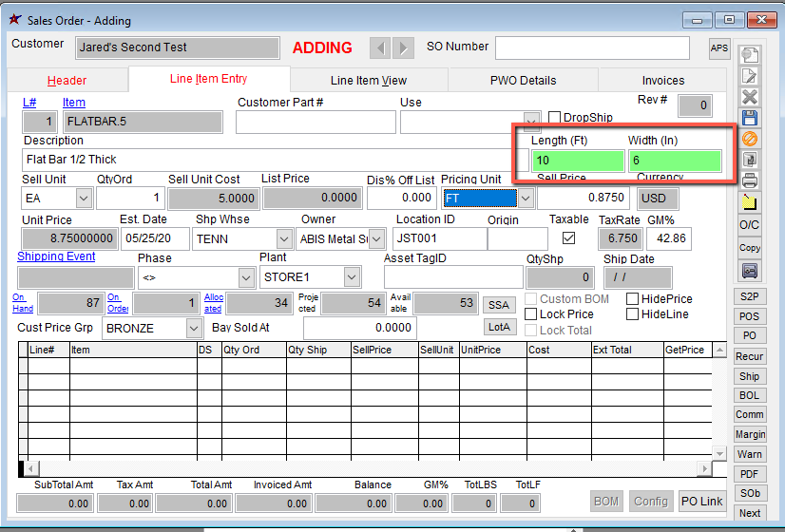Image resolution: width=785 pixels, height=532 pixels.
Task: Enable the DropShip checkbox
Action: pos(555,117)
